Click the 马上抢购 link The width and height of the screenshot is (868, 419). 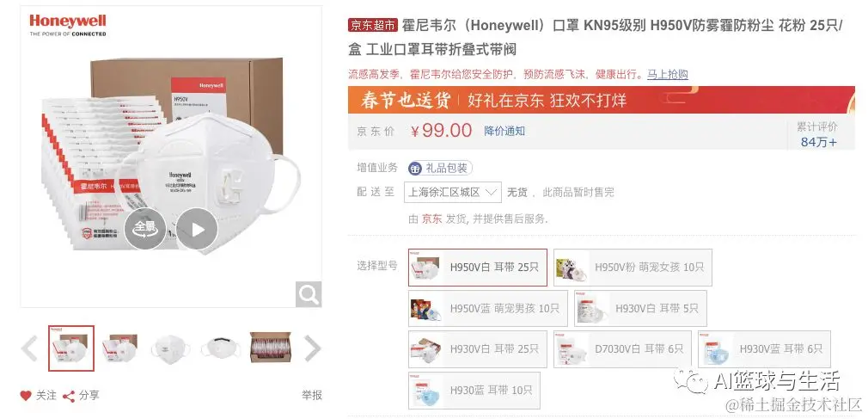tap(668, 74)
